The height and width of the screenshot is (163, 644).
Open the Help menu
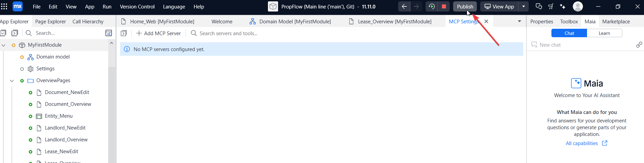tap(199, 6)
